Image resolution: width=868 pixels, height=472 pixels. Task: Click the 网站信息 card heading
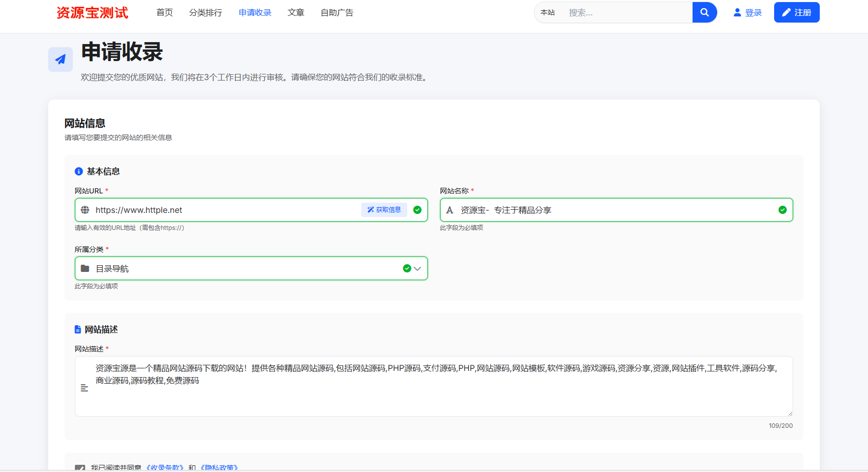pos(85,123)
